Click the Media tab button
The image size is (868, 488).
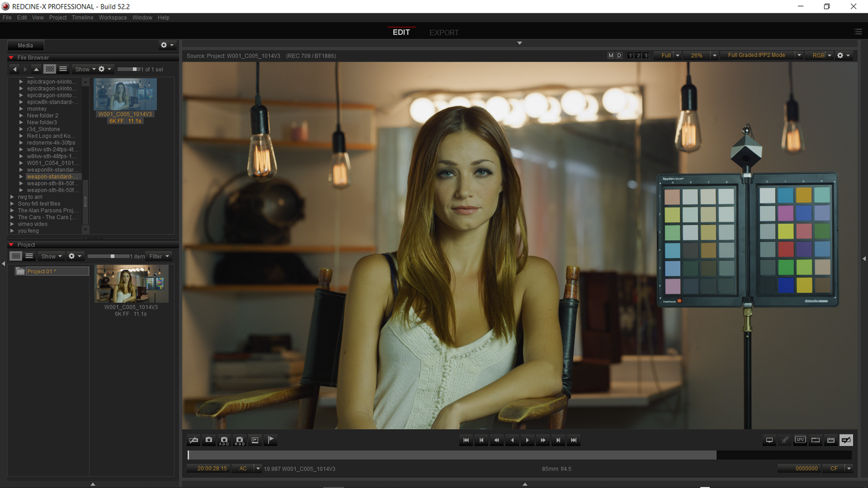click(x=25, y=45)
